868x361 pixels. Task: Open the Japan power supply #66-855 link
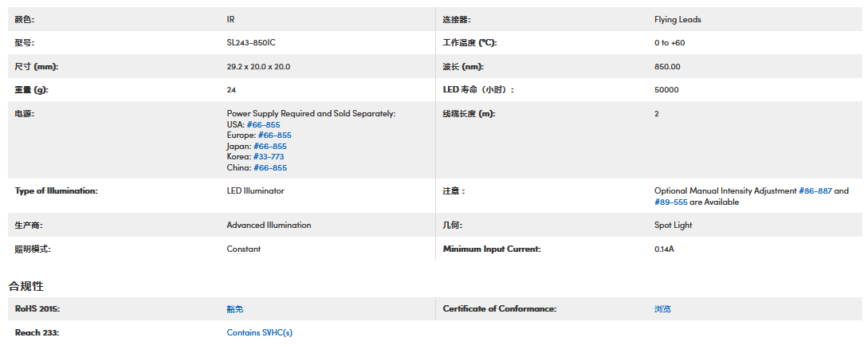269,147
